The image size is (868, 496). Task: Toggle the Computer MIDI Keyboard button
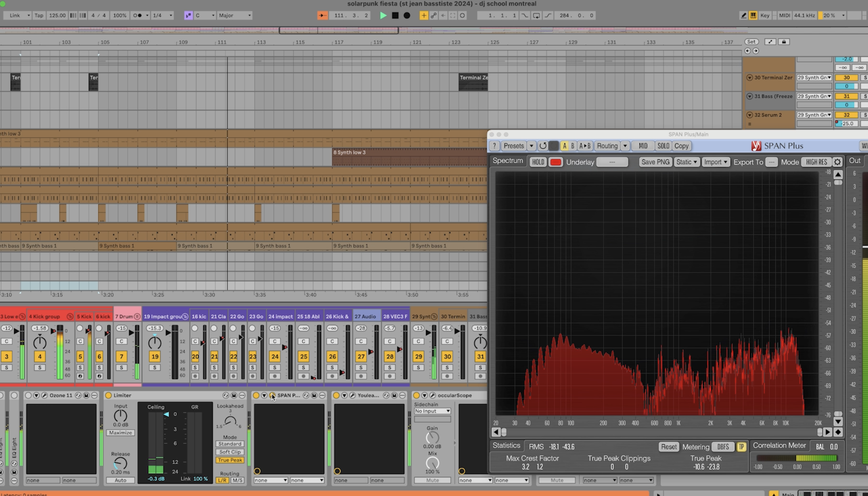[x=753, y=15]
